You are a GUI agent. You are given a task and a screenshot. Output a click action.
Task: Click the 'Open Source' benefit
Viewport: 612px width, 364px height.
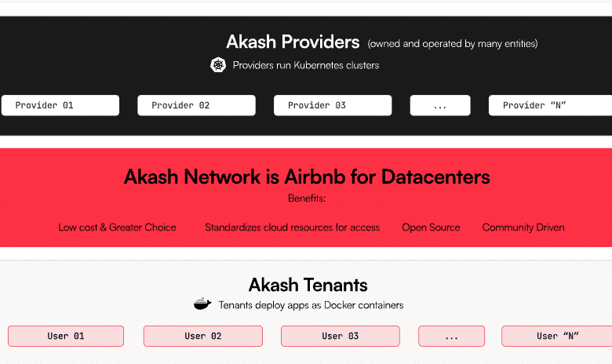coord(431,227)
